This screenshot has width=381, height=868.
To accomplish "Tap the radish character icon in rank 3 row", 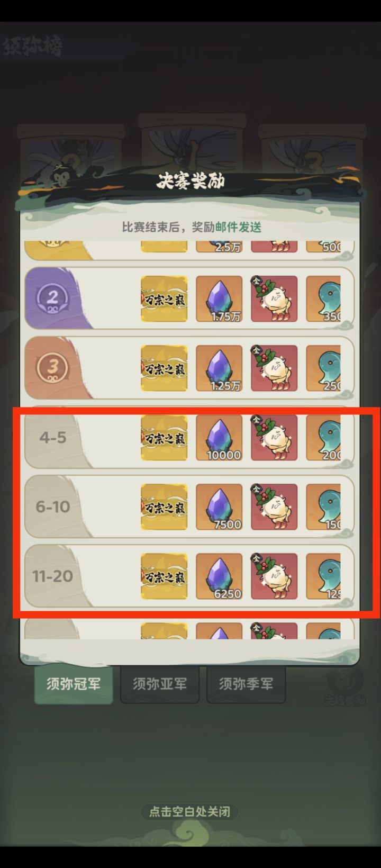I will pyautogui.click(x=274, y=368).
